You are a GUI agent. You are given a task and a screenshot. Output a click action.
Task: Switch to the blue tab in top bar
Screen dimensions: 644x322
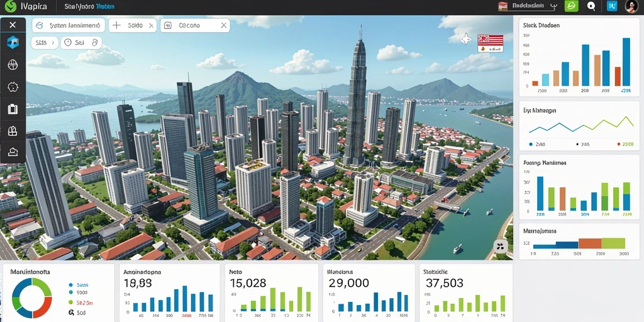[x=105, y=6]
